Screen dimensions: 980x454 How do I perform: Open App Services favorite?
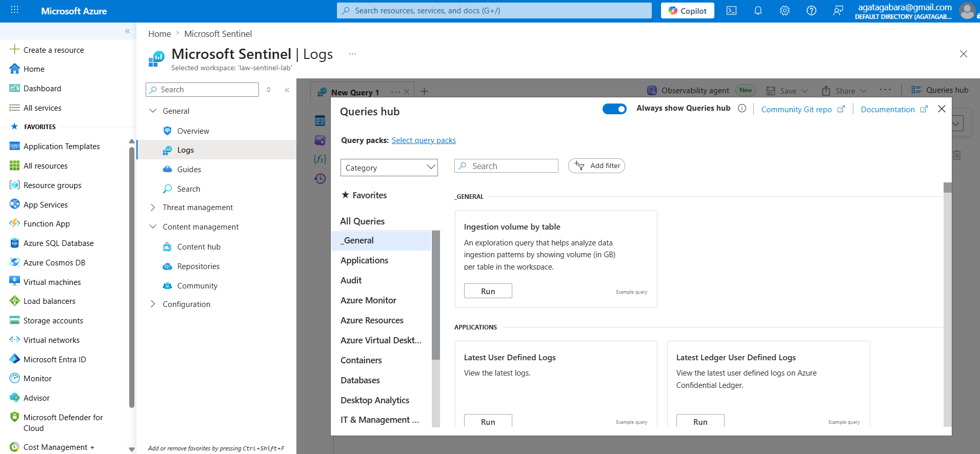(x=45, y=205)
